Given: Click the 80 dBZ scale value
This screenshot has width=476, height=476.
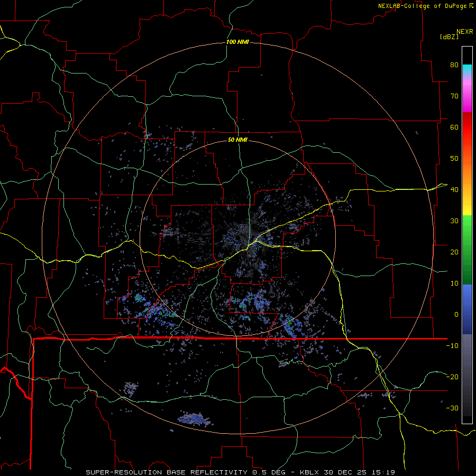Looking at the screenshot, I should [x=454, y=65].
